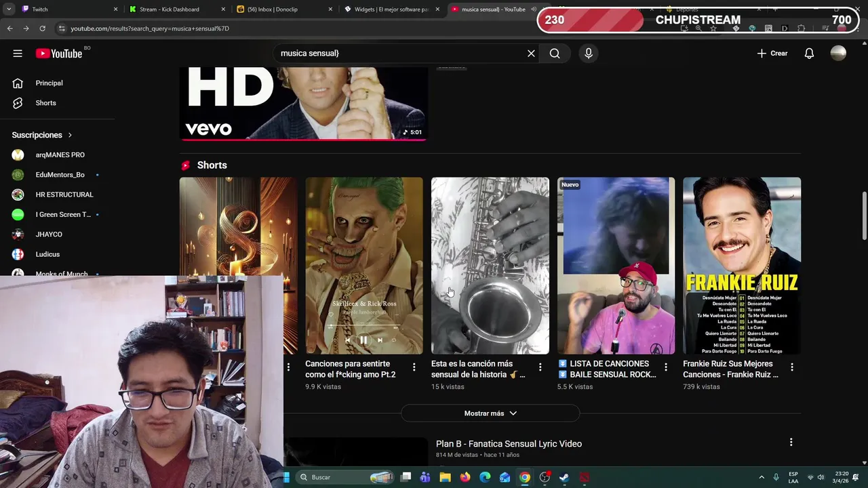Click the candle swirl Shorts thumbnail
Viewport: 868px width, 488px height.
[238, 266]
